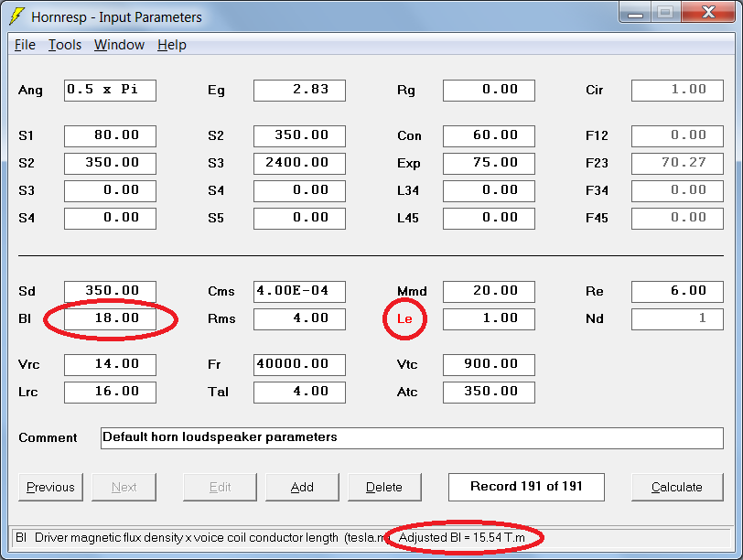The height and width of the screenshot is (560, 743).
Task: Click the Record 191 of 191 box
Action: pyautogui.click(x=526, y=487)
